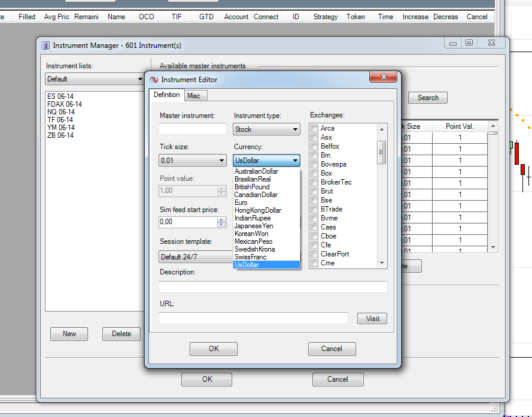Enable the BTrade exchange
Screen dimensions: 532x417
(x=315, y=209)
